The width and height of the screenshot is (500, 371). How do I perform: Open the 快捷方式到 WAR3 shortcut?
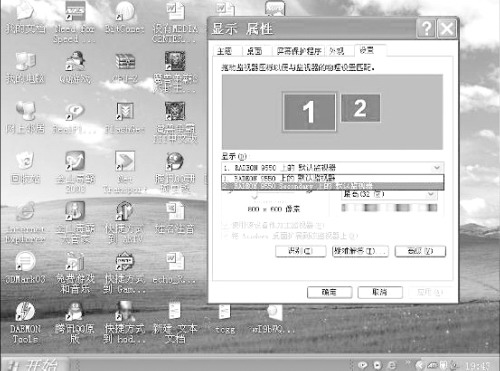pyautogui.click(x=125, y=222)
